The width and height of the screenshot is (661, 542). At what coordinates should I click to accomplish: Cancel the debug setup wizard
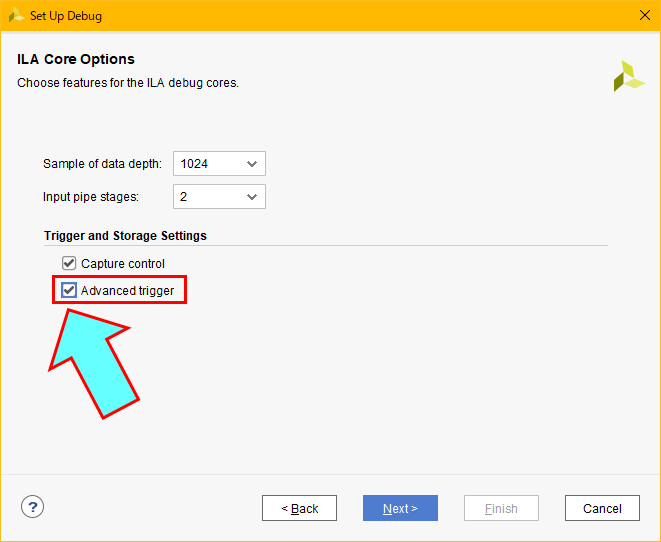602,508
